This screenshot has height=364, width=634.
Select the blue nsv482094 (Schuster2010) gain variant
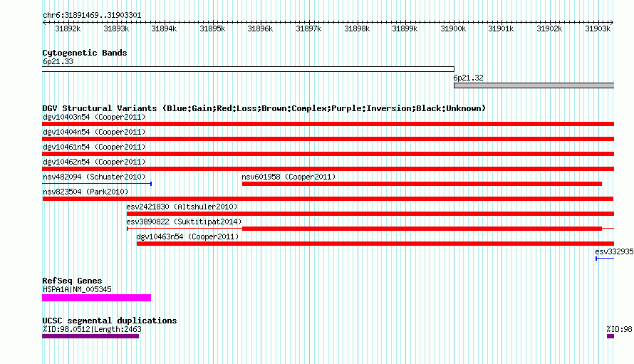click(x=97, y=184)
